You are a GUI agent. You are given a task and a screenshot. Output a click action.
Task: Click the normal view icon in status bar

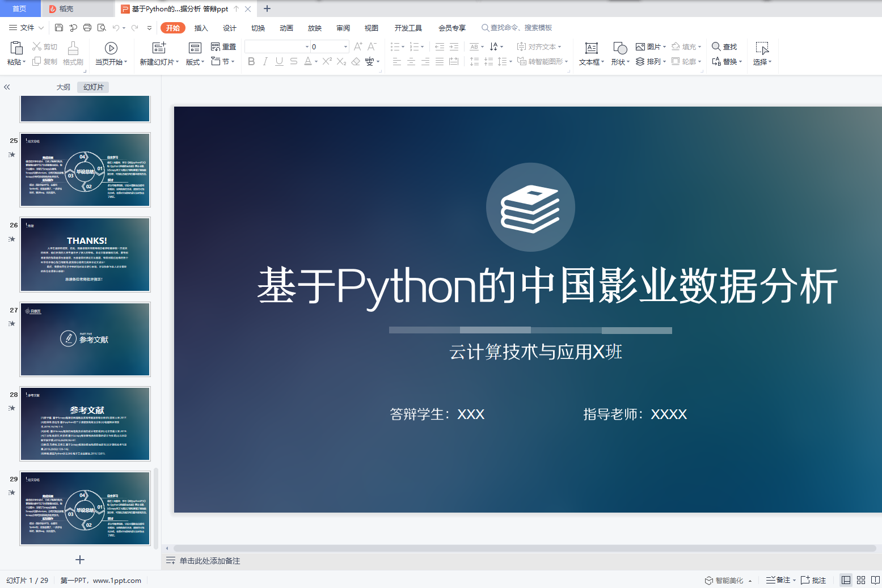tap(846, 580)
